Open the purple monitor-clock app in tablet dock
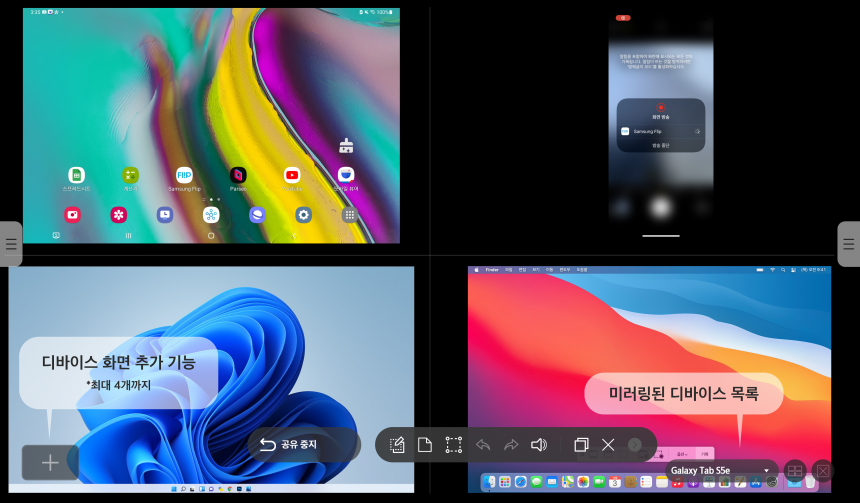 [165, 214]
